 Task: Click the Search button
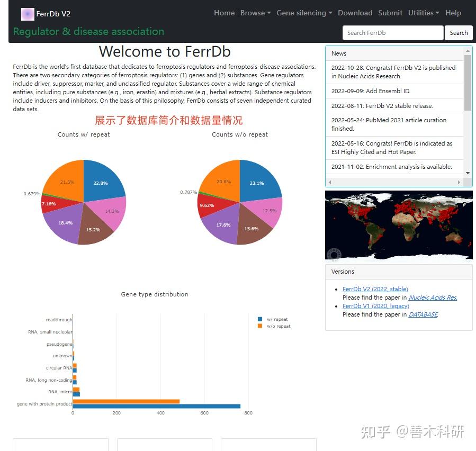[x=458, y=33]
